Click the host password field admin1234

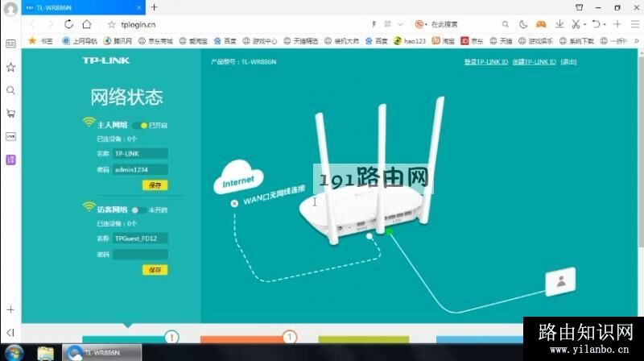(140, 169)
